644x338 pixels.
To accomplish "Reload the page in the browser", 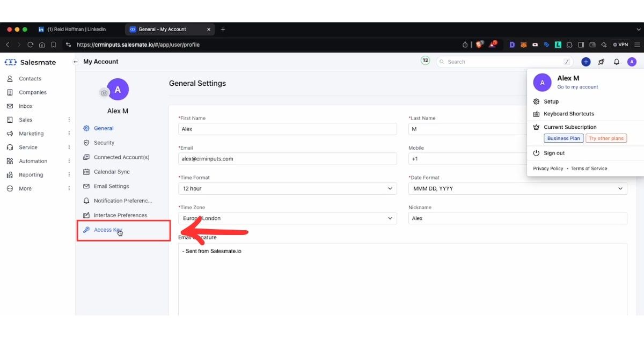I will (30, 45).
